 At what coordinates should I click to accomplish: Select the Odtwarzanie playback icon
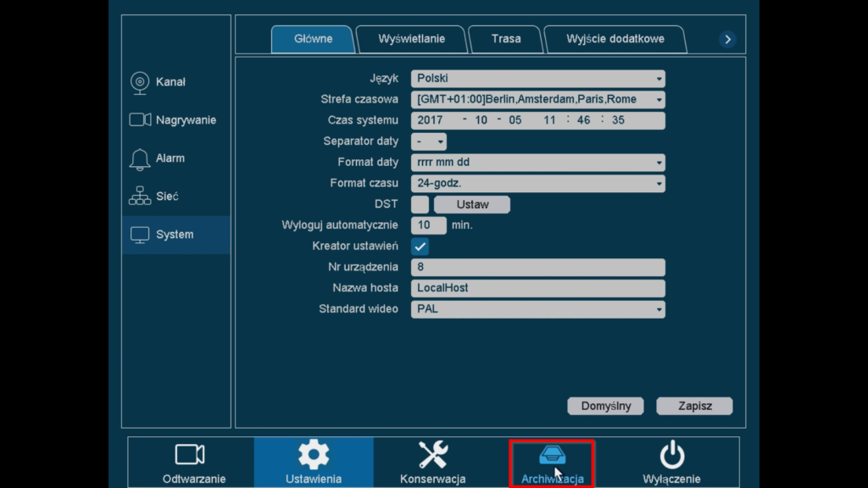pos(189,462)
